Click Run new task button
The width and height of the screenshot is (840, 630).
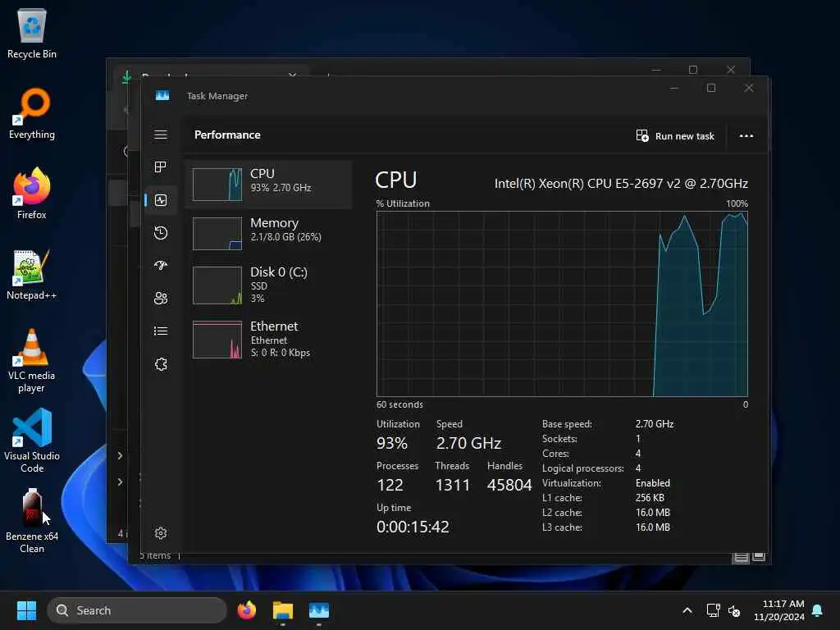click(x=675, y=136)
